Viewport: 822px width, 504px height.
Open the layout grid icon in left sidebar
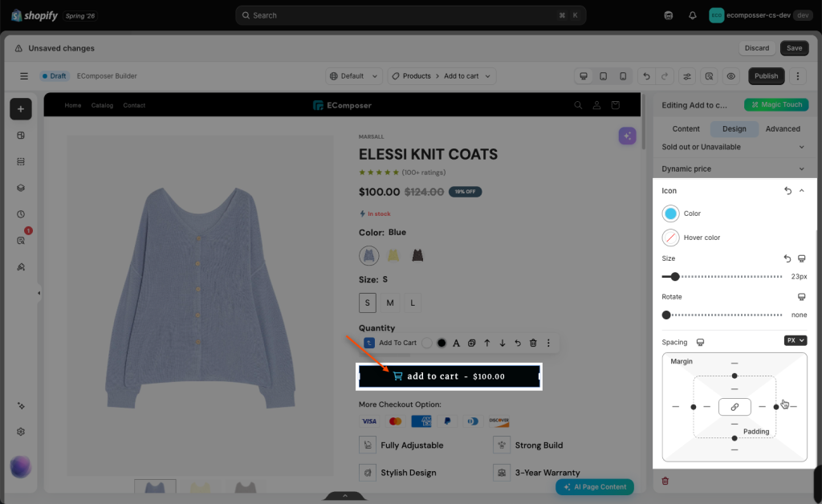pos(21,135)
